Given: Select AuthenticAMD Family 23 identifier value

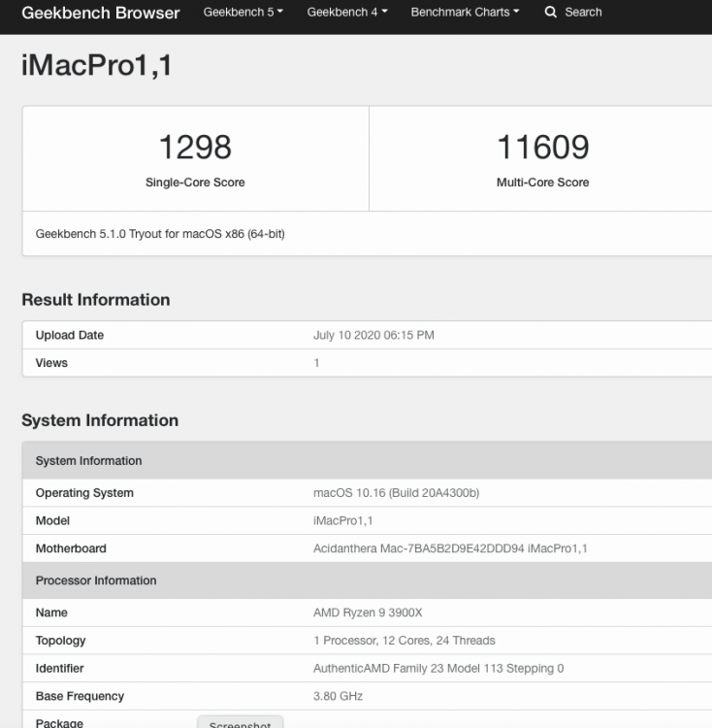Looking at the screenshot, I should (438, 669).
